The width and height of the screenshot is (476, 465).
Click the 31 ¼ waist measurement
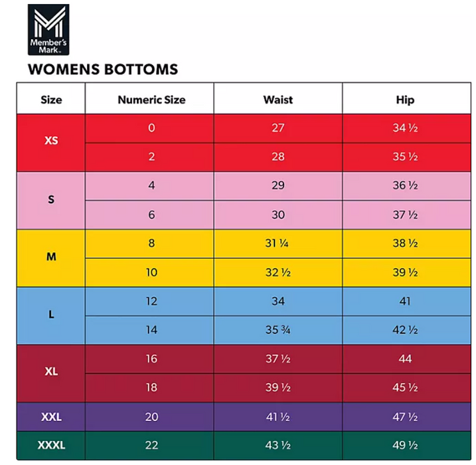pyautogui.click(x=278, y=243)
